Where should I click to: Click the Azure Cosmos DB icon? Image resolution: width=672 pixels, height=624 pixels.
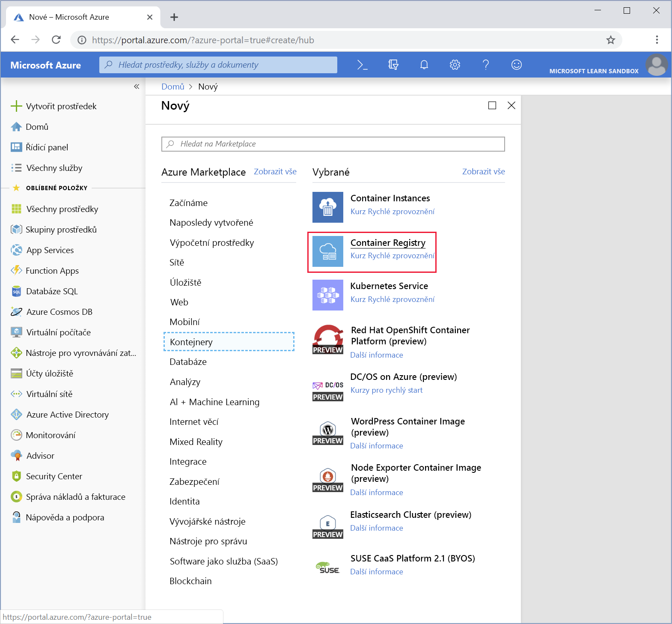(x=16, y=312)
